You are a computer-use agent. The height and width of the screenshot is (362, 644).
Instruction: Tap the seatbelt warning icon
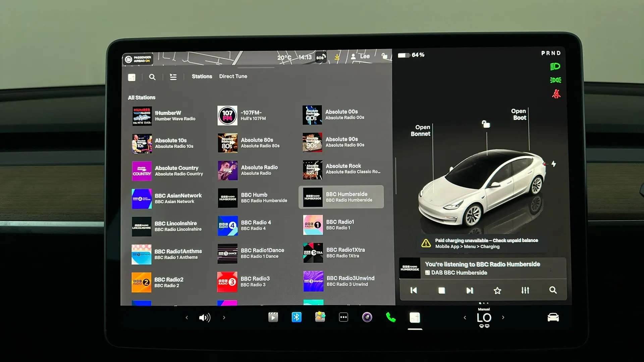pyautogui.click(x=556, y=94)
